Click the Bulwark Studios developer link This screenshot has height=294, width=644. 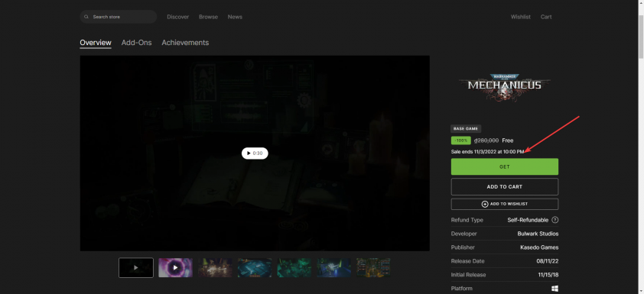tap(538, 234)
